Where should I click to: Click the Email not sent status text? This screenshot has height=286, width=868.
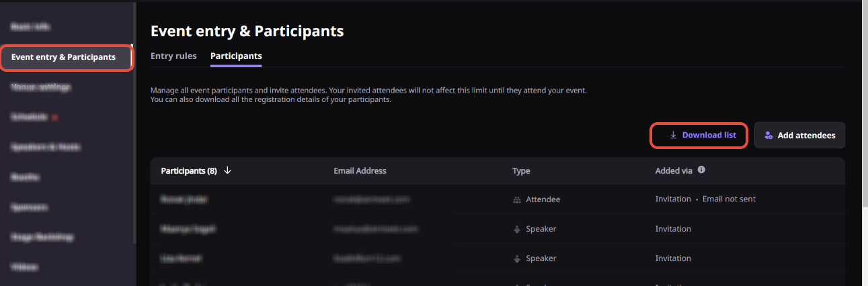tap(729, 199)
